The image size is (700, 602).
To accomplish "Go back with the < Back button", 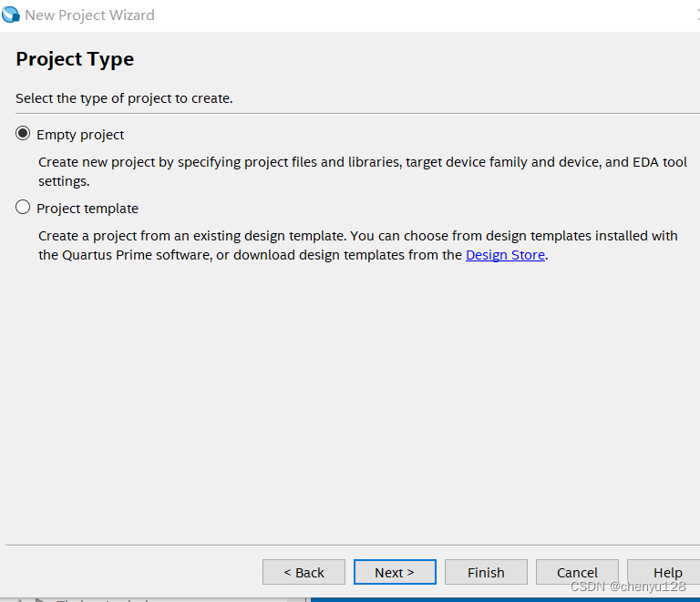I will pos(304,572).
